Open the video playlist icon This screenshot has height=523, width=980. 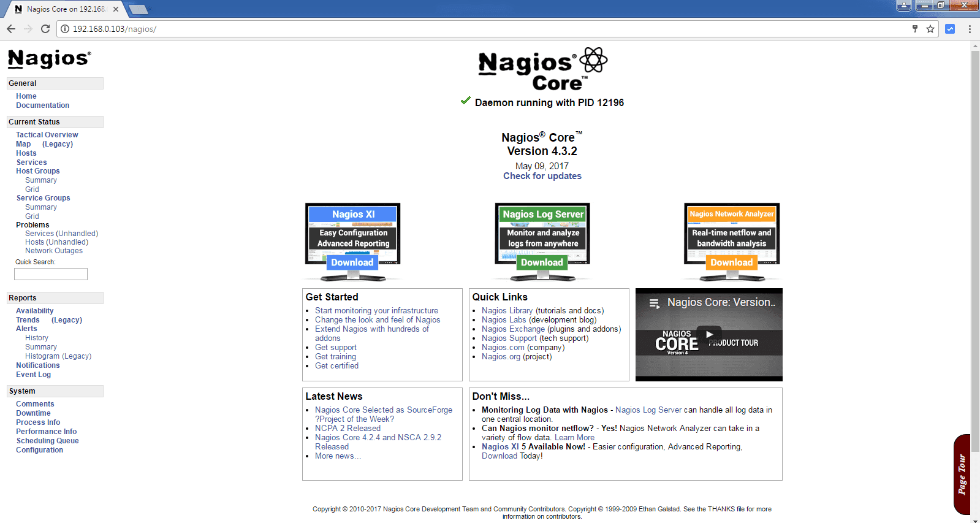[654, 303]
